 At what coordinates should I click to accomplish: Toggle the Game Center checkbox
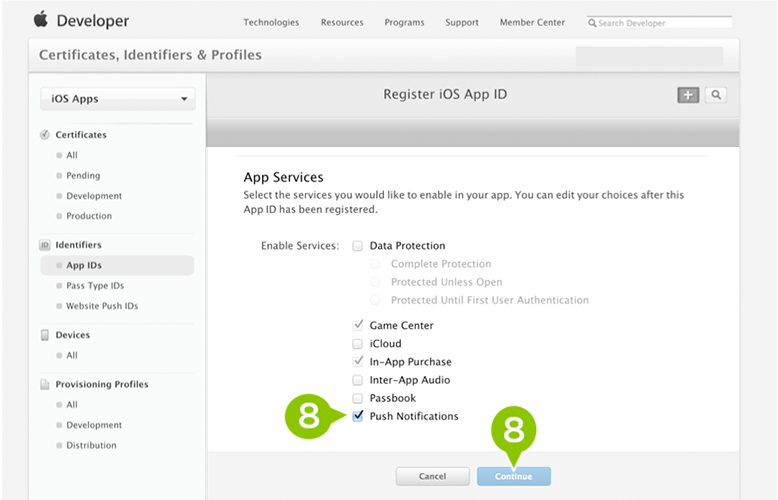[358, 325]
